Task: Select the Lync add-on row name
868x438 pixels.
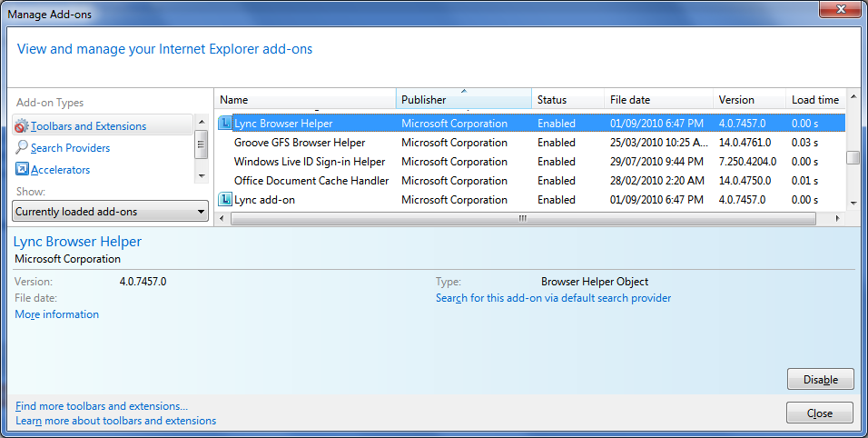Action: pyautogui.click(x=264, y=200)
